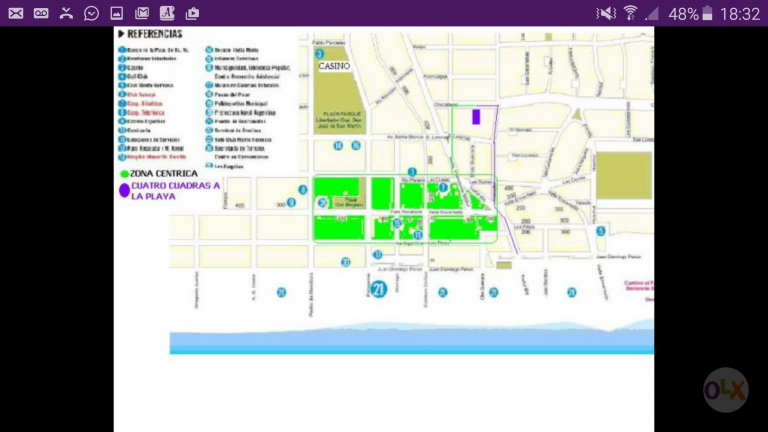768x432 pixels.
Task: Click map marker 8 left of green zone
Action: pyautogui.click(x=303, y=190)
